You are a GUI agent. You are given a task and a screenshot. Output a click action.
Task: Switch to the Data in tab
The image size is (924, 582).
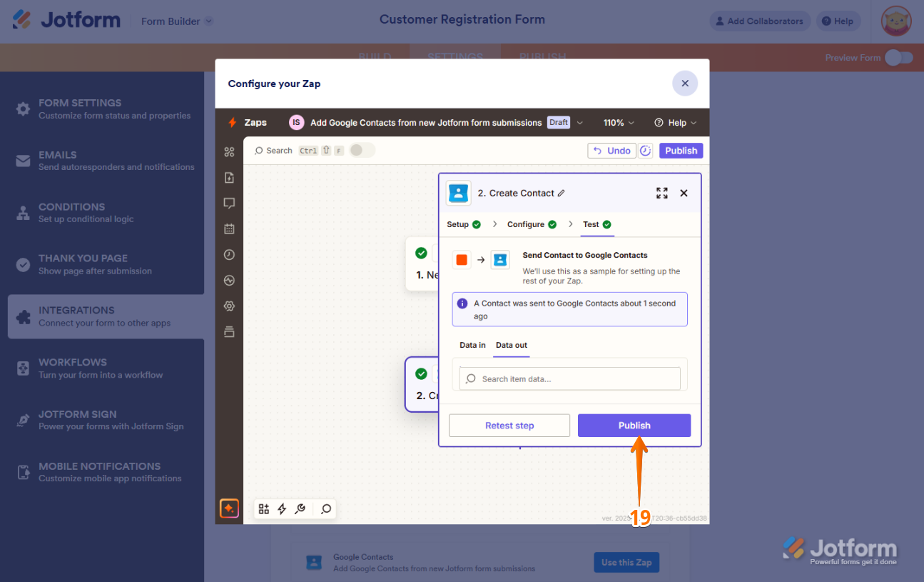(472, 345)
